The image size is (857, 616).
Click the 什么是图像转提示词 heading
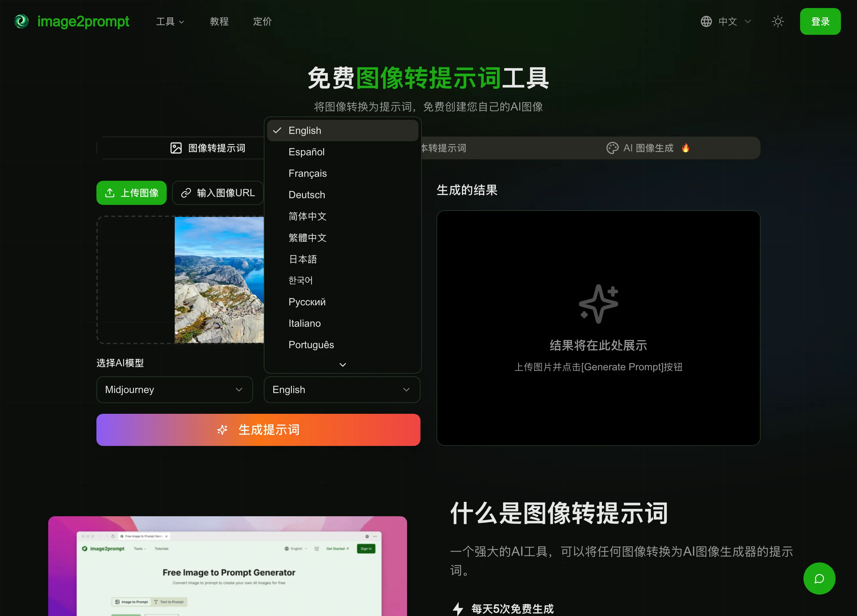tap(559, 514)
